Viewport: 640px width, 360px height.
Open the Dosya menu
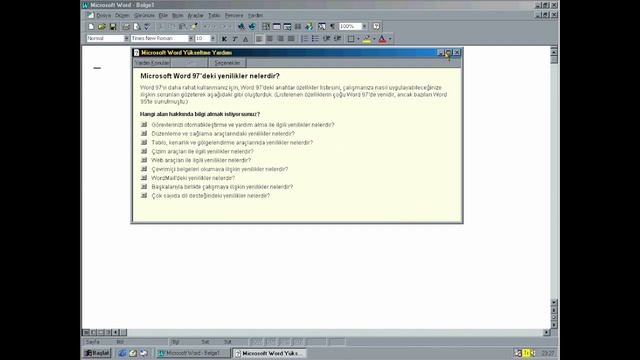(104, 16)
